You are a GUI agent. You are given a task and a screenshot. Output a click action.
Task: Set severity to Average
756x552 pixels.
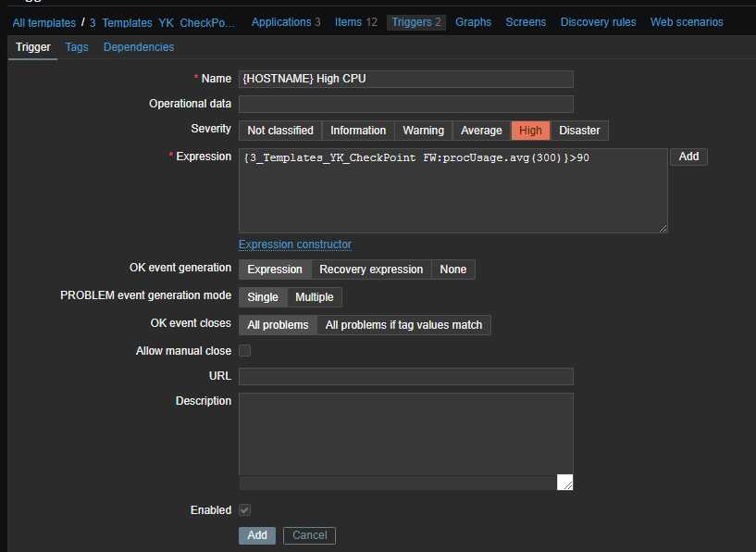tap(481, 131)
